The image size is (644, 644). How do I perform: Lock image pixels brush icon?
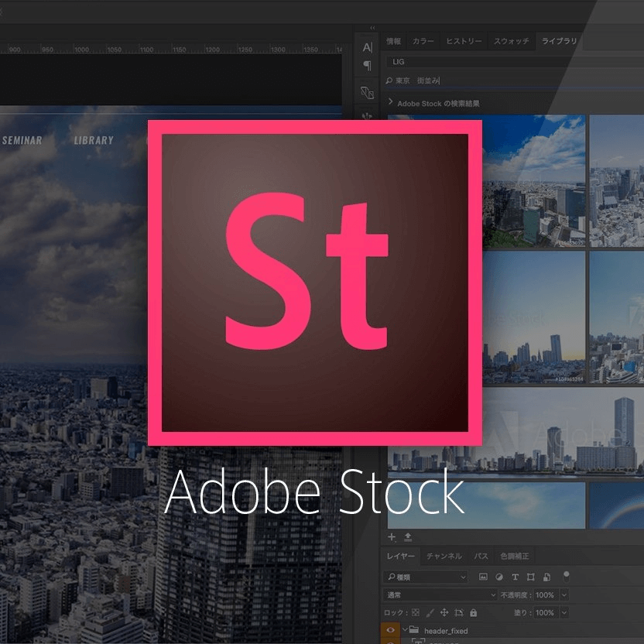(x=430, y=612)
